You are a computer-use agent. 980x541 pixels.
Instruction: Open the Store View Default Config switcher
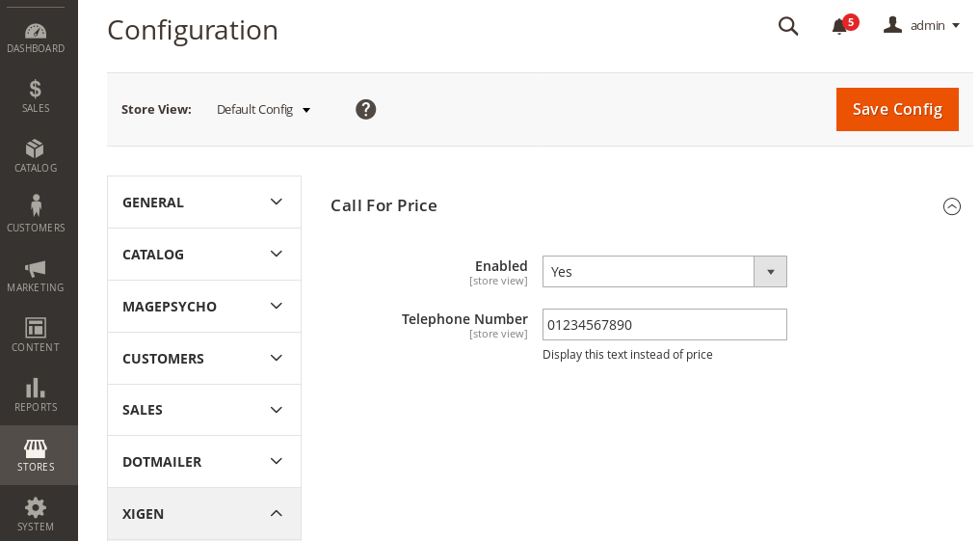point(263,109)
